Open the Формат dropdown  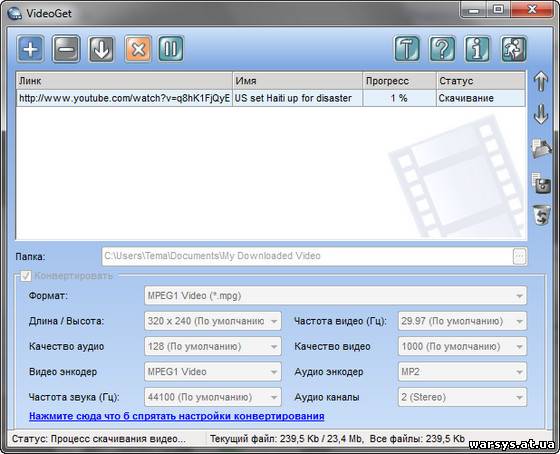(335, 296)
